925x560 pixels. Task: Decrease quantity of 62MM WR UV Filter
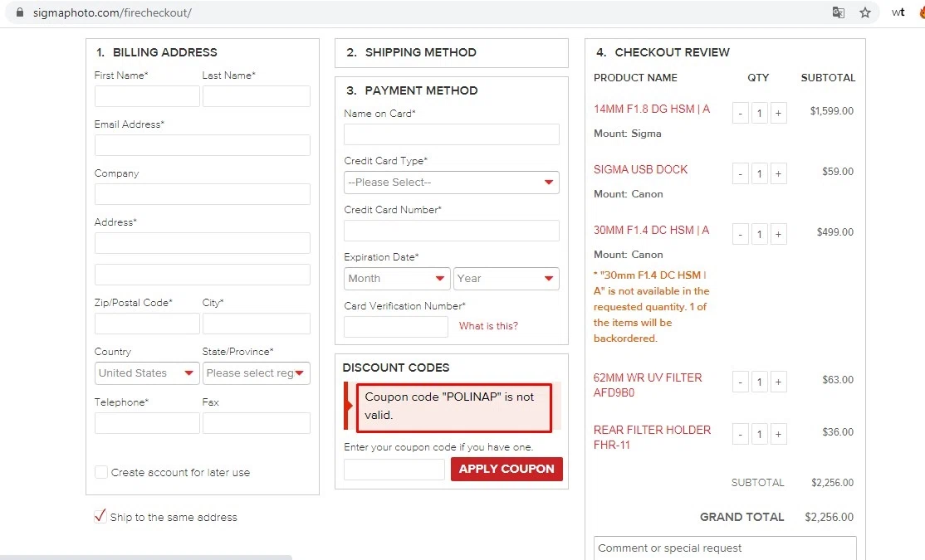(741, 382)
